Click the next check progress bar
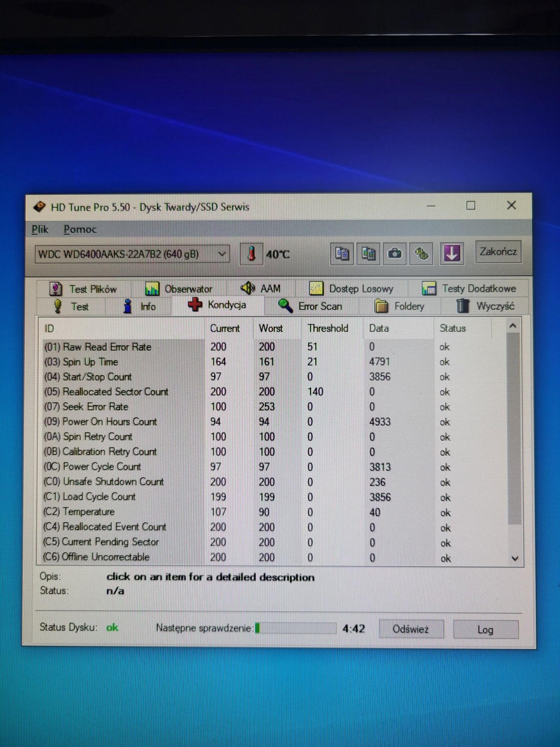 click(295, 628)
